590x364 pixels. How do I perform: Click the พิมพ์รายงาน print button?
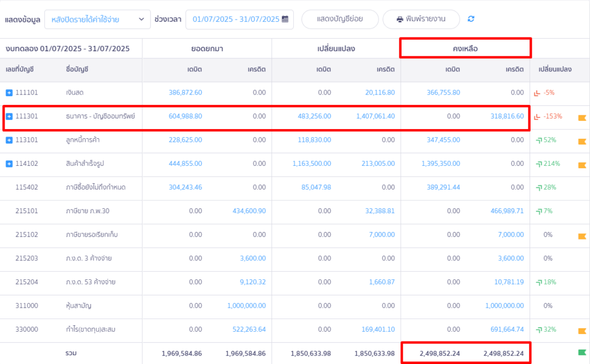click(x=421, y=19)
